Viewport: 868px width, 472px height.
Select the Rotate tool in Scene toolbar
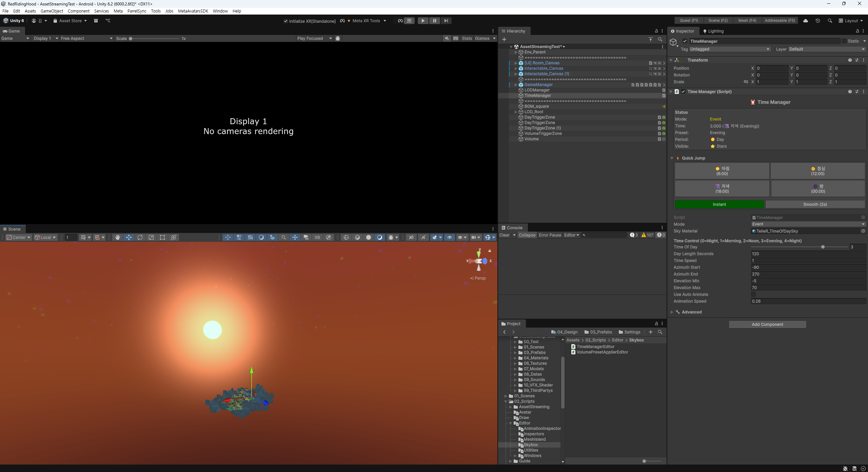point(140,237)
